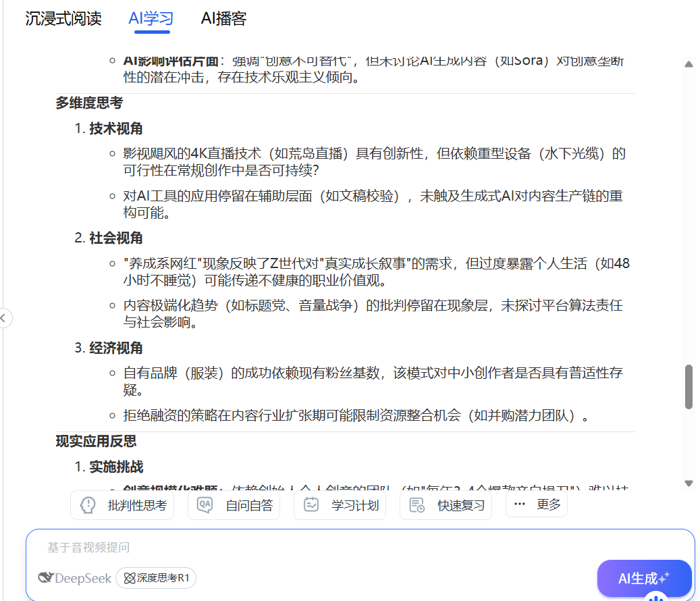Enable 深度思考R1 mode
700x601 pixels.
(156, 578)
